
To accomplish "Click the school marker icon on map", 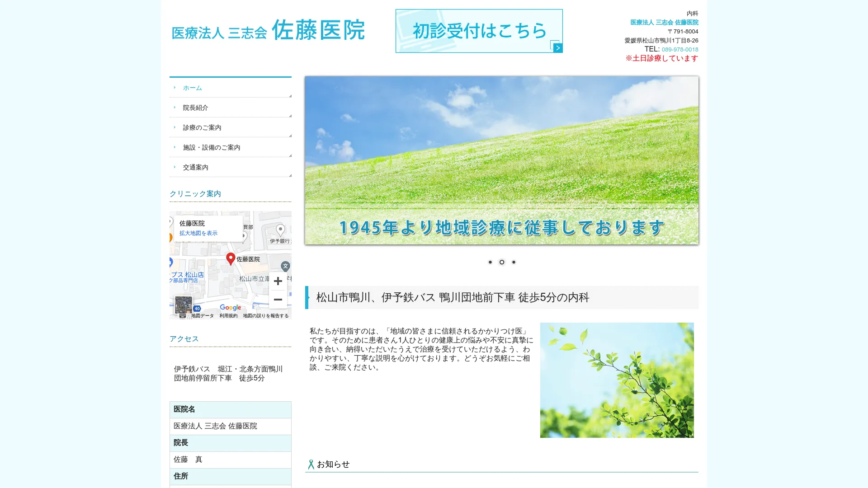I will point(285,267).
